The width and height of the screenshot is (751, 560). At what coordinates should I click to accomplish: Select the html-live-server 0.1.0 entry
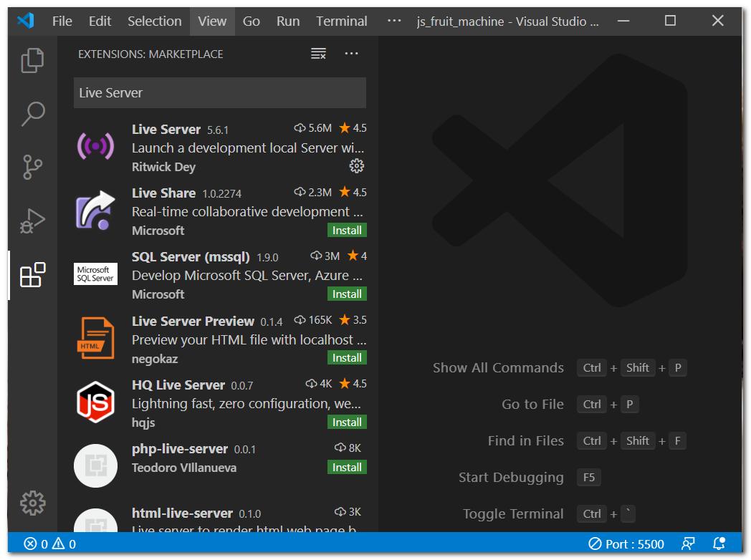tap(220, 519)
